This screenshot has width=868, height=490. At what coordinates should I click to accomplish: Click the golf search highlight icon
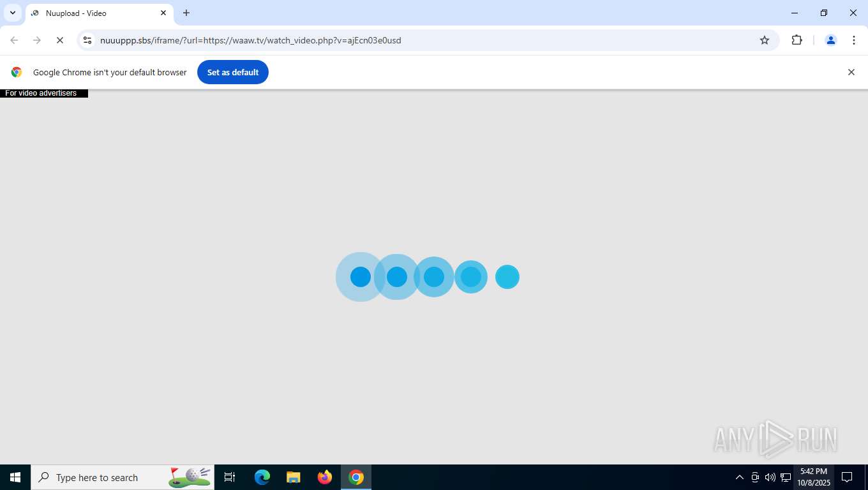[190, 477]
